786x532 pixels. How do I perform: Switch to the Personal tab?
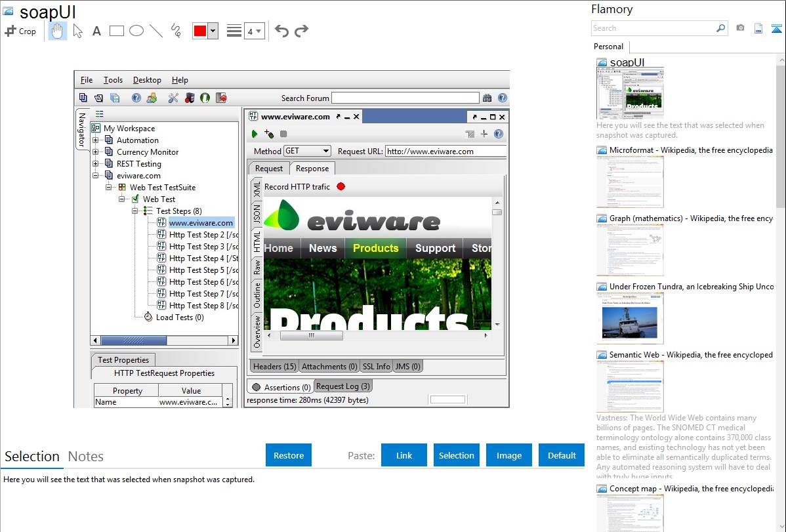tap(609, 47)
